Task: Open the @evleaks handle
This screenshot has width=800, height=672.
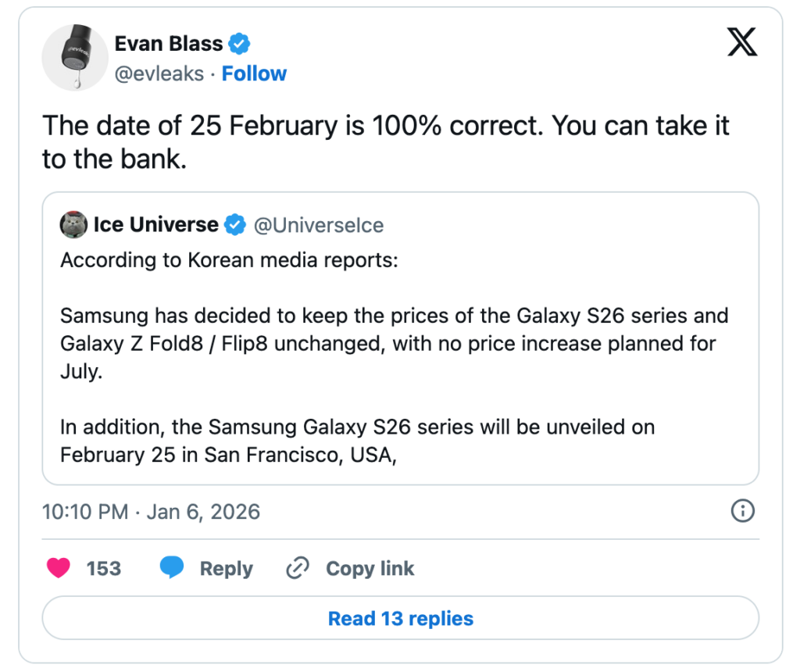Action: (159, 73)
